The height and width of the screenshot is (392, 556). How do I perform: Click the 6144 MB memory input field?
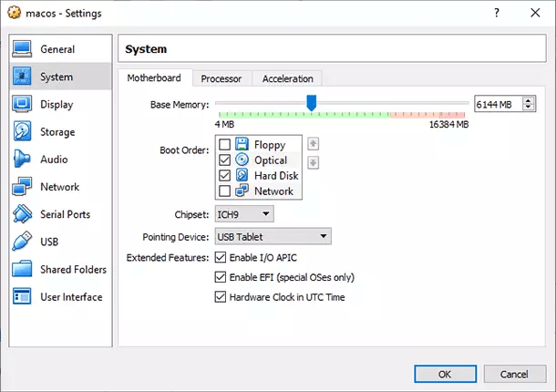tap(499, 104)
